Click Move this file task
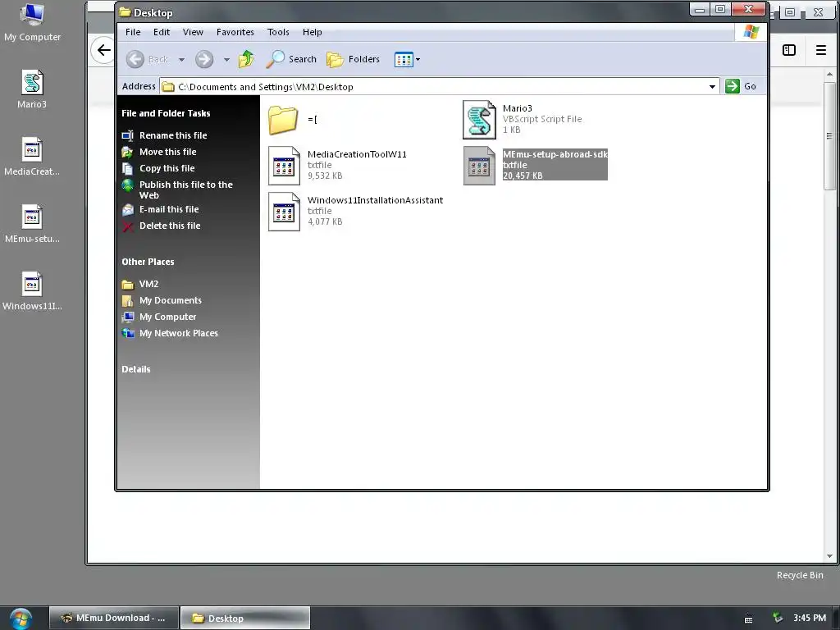The image size is (840, 630). coord(167,152)
